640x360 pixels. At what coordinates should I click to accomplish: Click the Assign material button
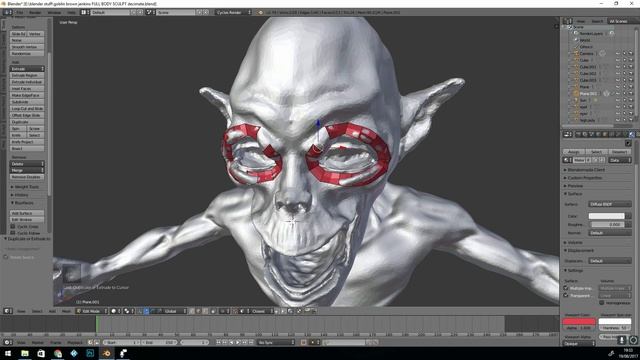(x=574, y=151)
